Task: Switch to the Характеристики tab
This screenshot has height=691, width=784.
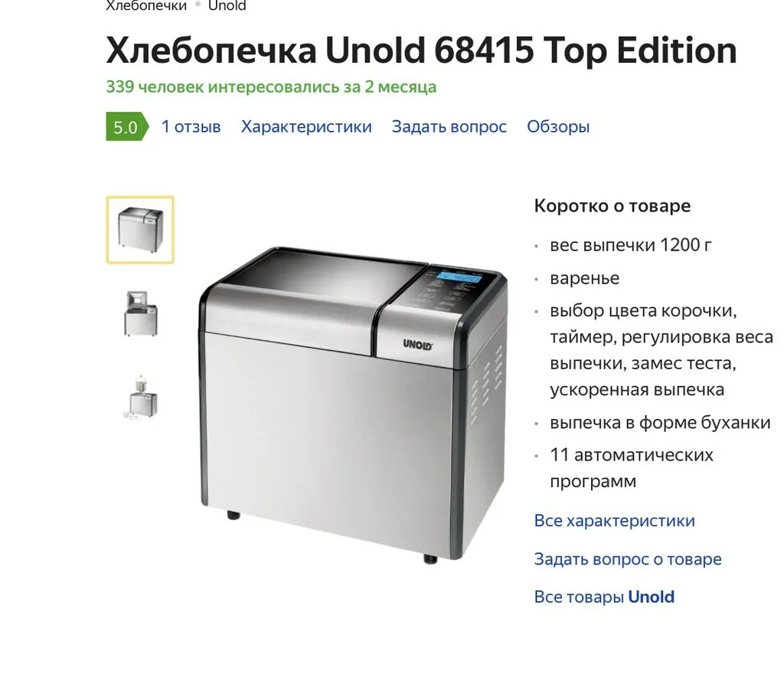Action: [x=306, y=126]
